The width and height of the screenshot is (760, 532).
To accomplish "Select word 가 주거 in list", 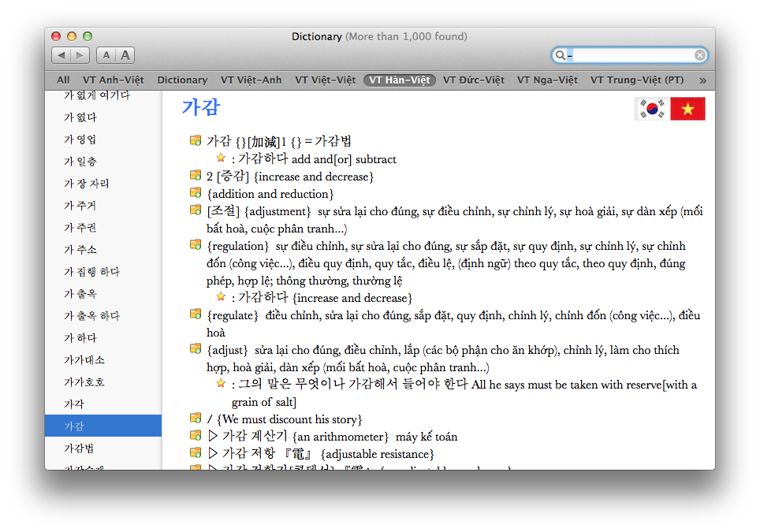I will 103,206.
